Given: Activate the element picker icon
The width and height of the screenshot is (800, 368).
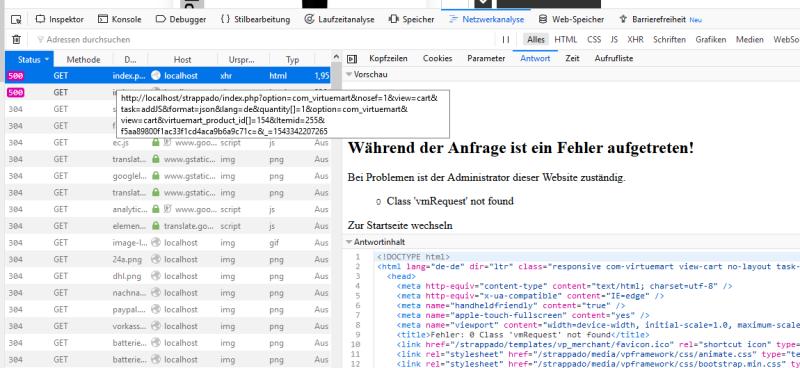Looking at the screenshot, I should pyautogui.click(x=16, y=19).
